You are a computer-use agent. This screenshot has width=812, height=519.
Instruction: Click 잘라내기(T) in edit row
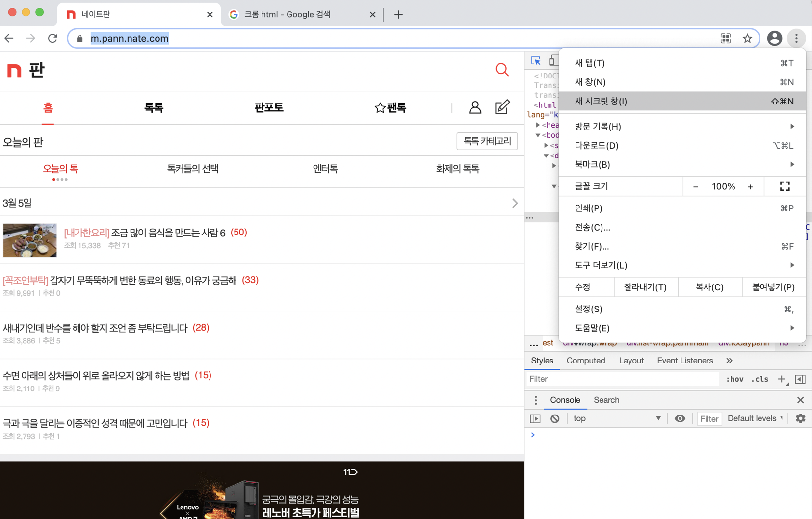click(x=645, y=287)
